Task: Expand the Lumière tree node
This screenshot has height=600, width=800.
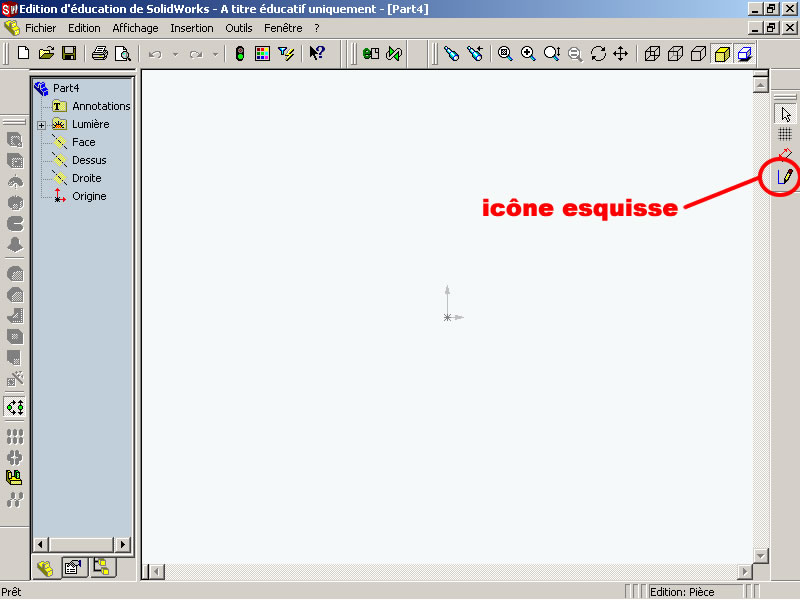Action: pyautogui.click(x=41, y=125)
